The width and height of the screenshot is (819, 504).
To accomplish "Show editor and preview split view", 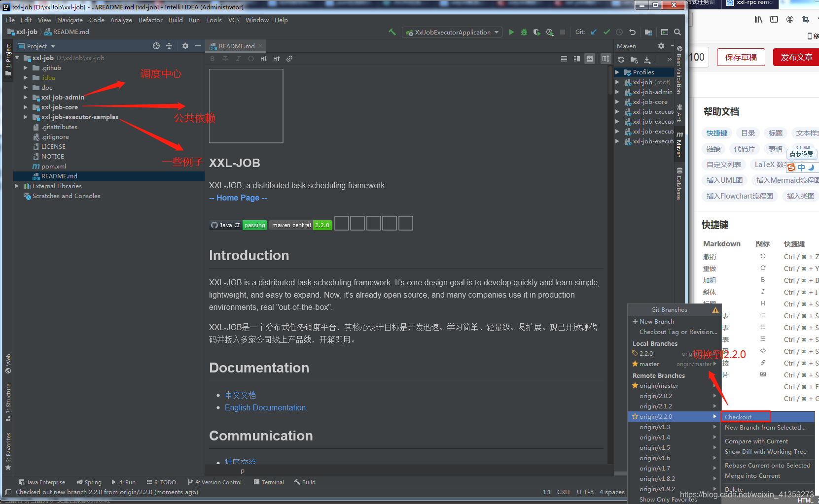I will tap(577, 59).
